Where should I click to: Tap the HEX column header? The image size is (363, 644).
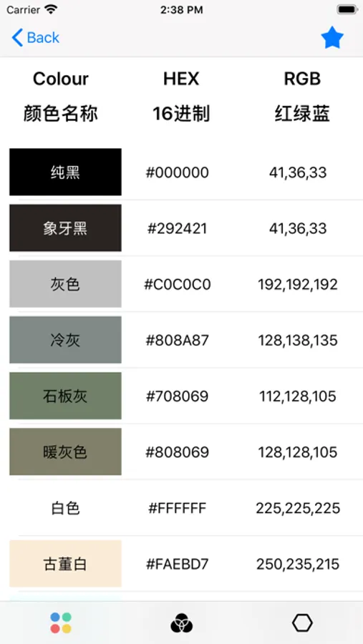point(181,79)
